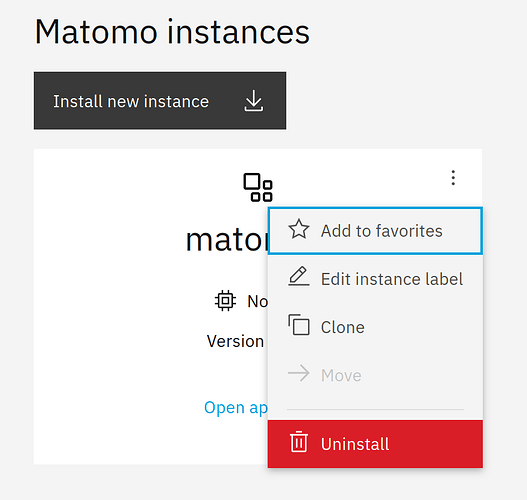
Task: Click the Version label on card
Action: click(235, 341)
